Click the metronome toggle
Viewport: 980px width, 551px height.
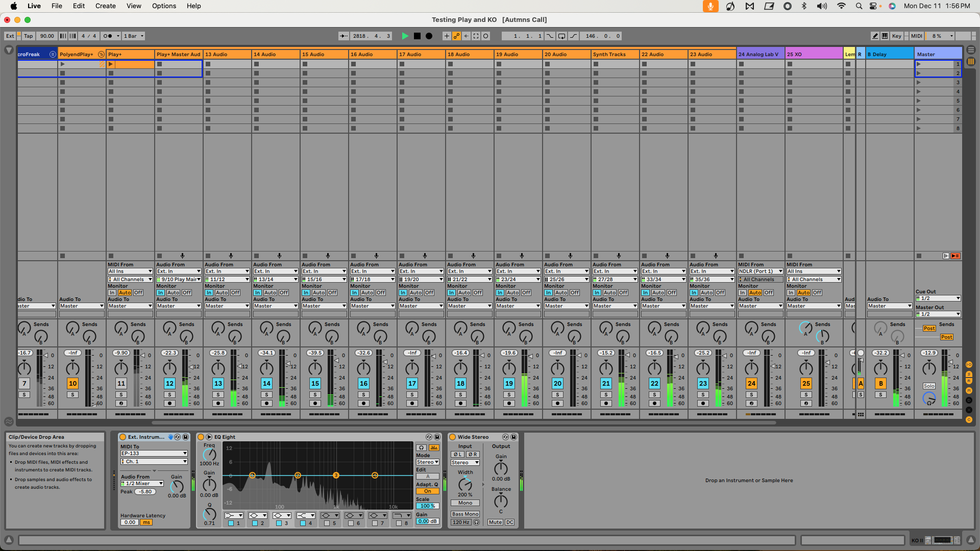pyautogui.click(x=108, y=36)
